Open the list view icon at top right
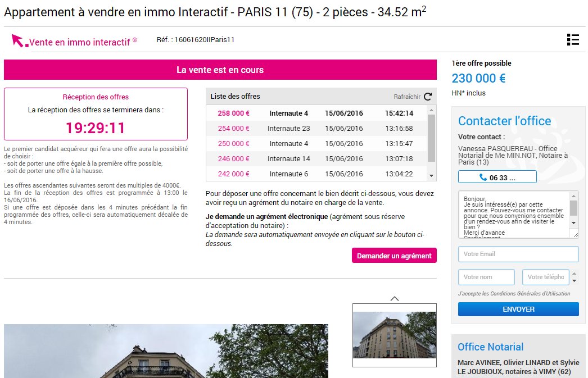Viewport: 588px width, 378px height. pyautogui.click(x=573, y=40)
